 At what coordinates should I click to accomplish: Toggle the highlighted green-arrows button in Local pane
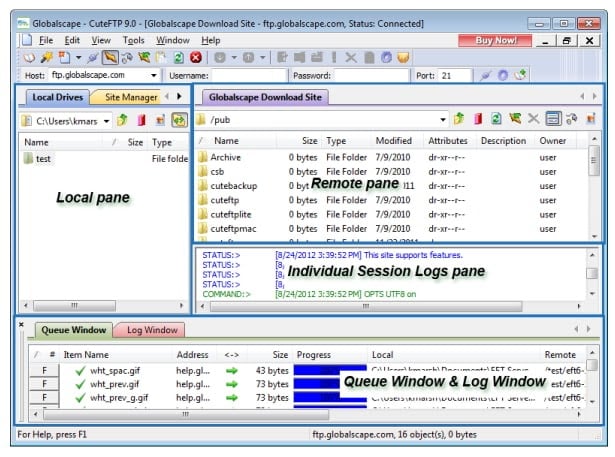(x=179, y=120)
